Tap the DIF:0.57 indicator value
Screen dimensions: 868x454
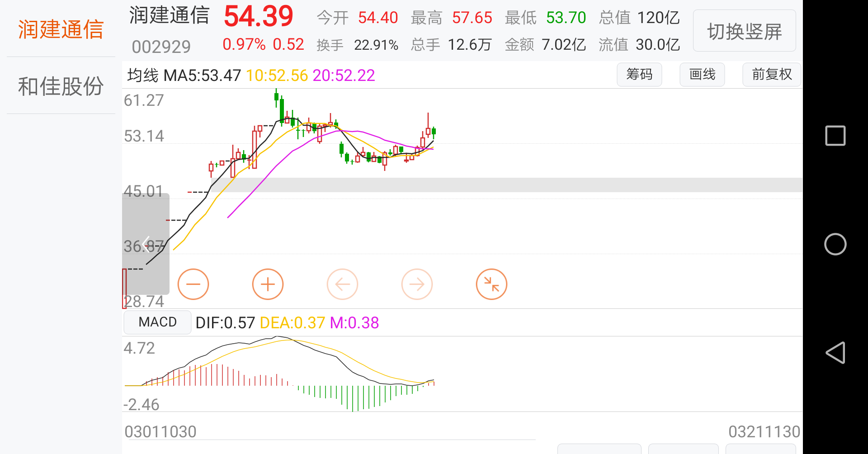pyautogui.click(x=225, y=323)
